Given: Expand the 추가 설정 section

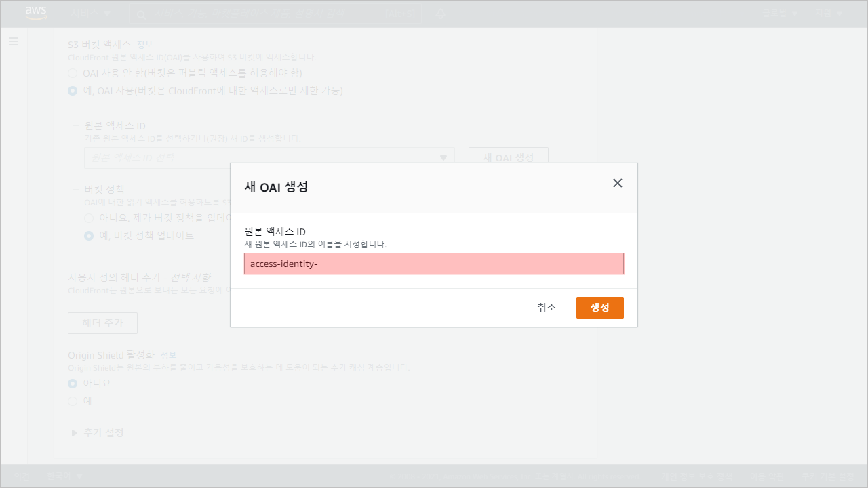Looking at the screenshot, I should (x=98, y=432).
